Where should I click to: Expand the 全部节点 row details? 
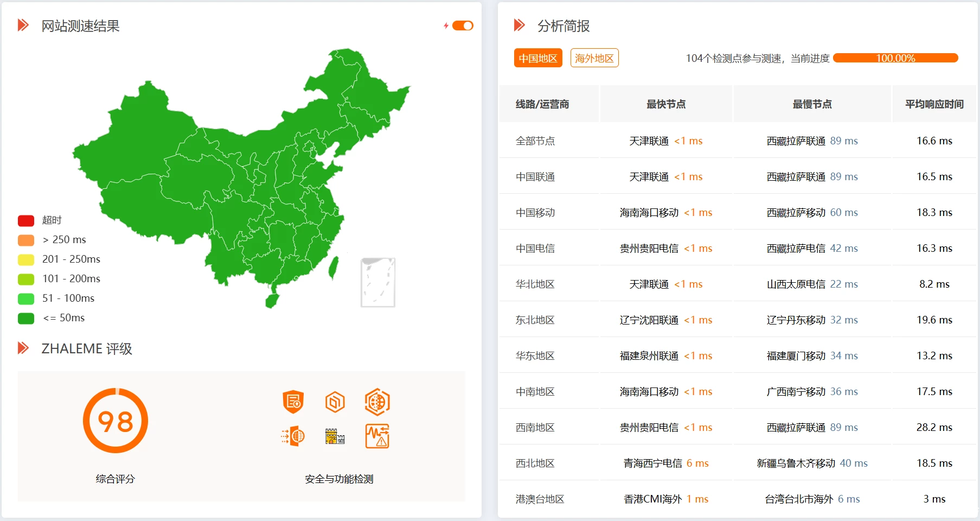pos(535,141)
